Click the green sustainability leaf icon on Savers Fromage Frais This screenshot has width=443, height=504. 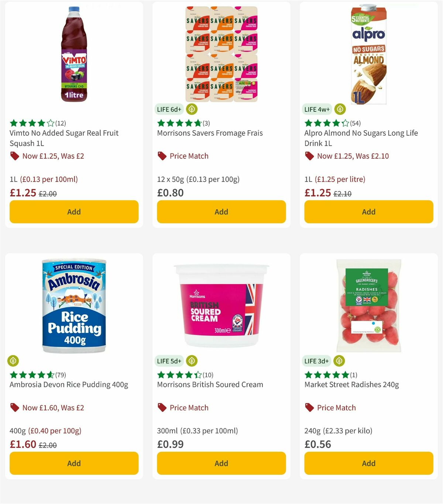[x=191, y=109]
